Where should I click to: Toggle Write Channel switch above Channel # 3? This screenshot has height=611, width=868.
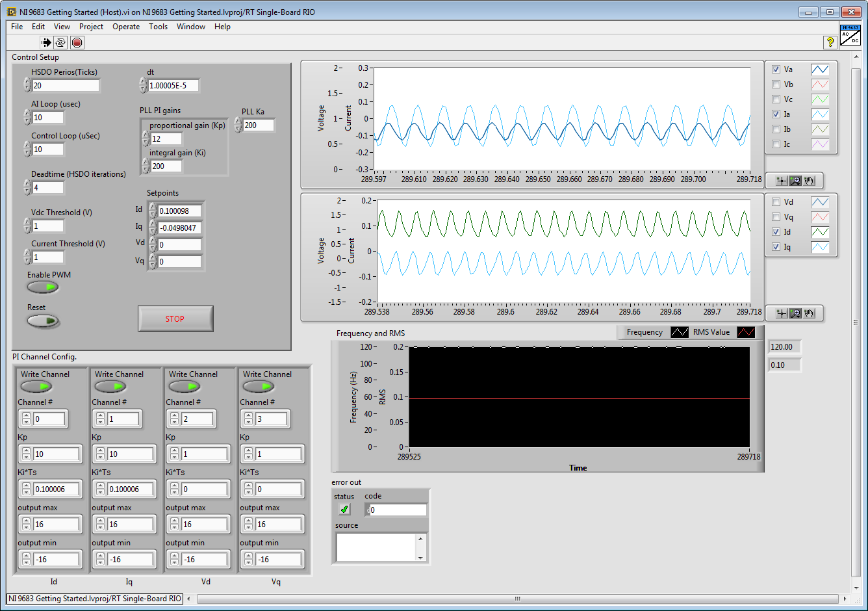pos(259,387)
